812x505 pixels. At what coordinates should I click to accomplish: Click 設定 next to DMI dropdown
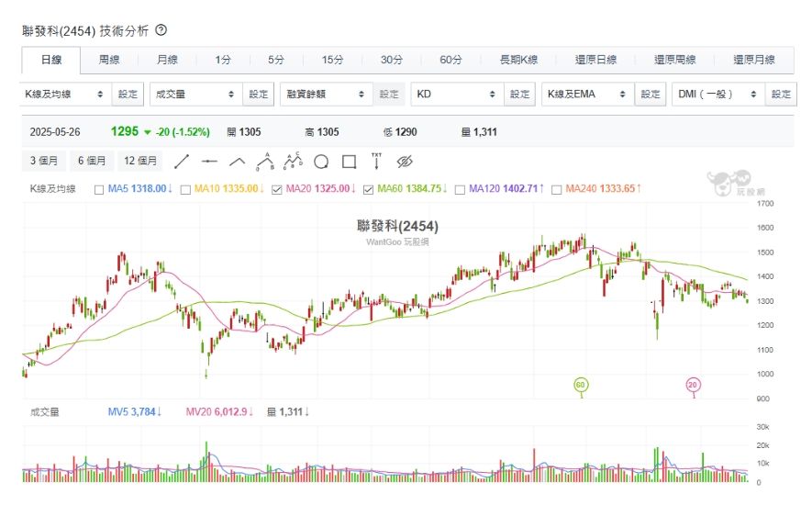[781, 94]
